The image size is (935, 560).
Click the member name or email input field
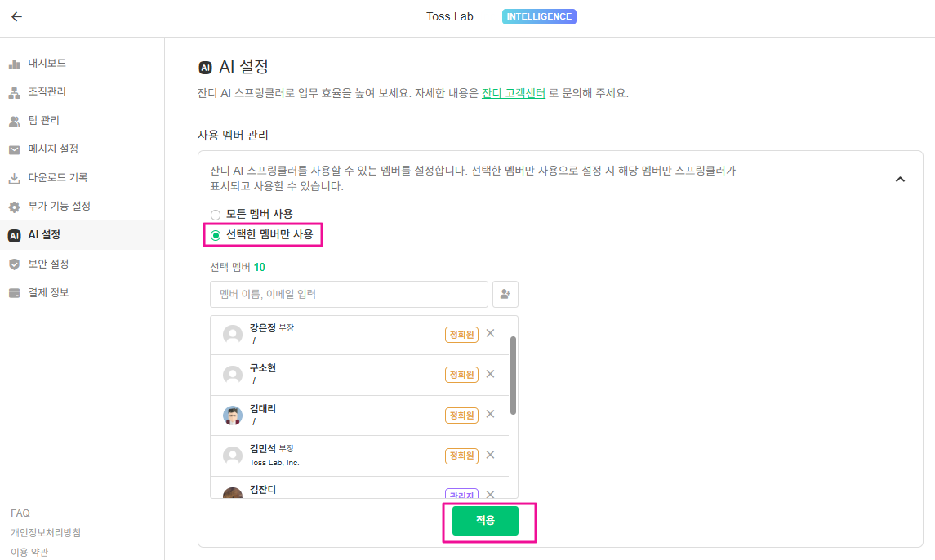349,294
